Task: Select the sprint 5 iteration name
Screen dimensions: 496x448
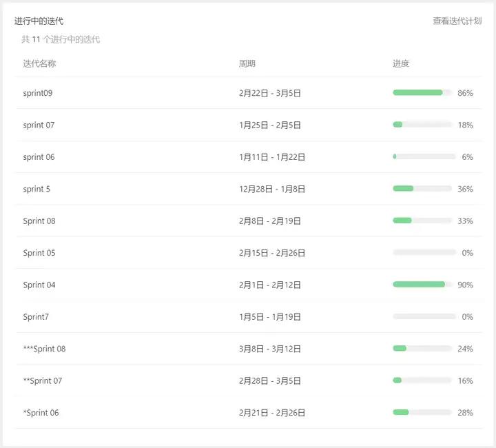Action: tap(37, 189)
